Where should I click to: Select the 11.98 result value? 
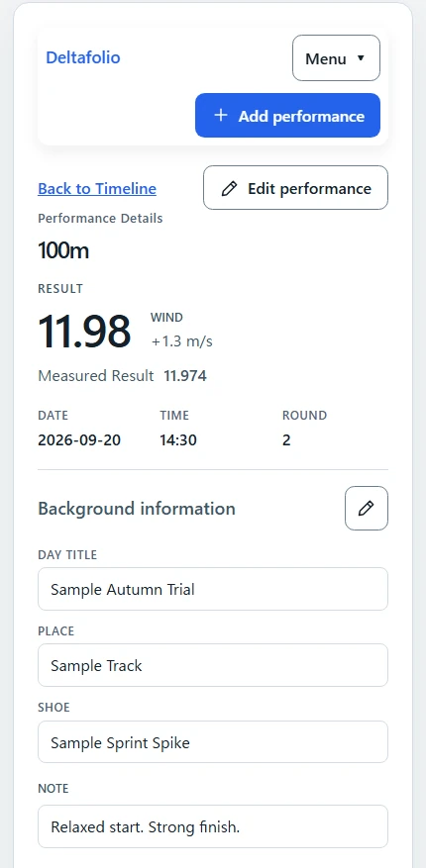pos(84,331)
